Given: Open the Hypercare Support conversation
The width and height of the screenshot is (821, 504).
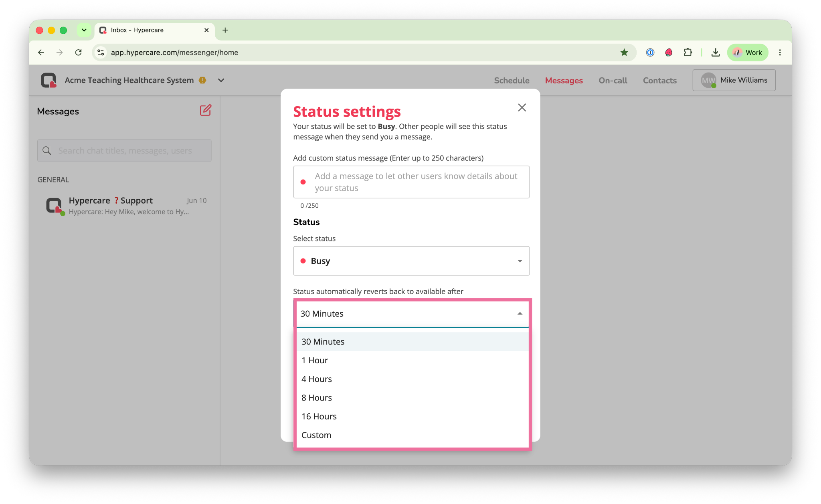Looking at the screenshot, I should pyautogui.click(x=125, y=206).
